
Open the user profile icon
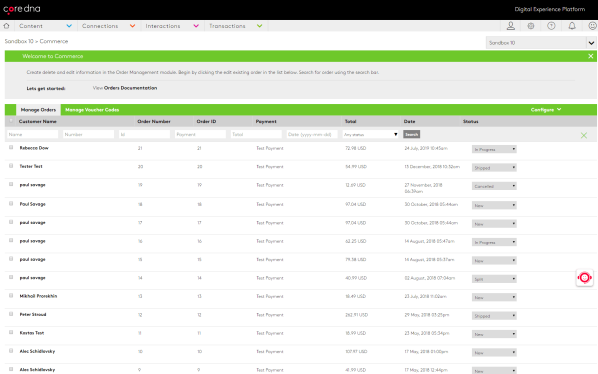511,26
